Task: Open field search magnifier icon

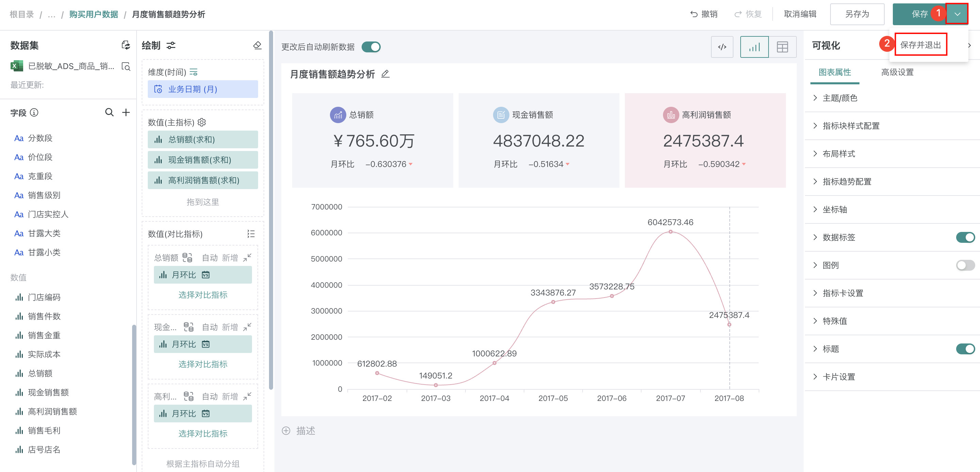Action: pyautogui.click(x=109, y=113)
